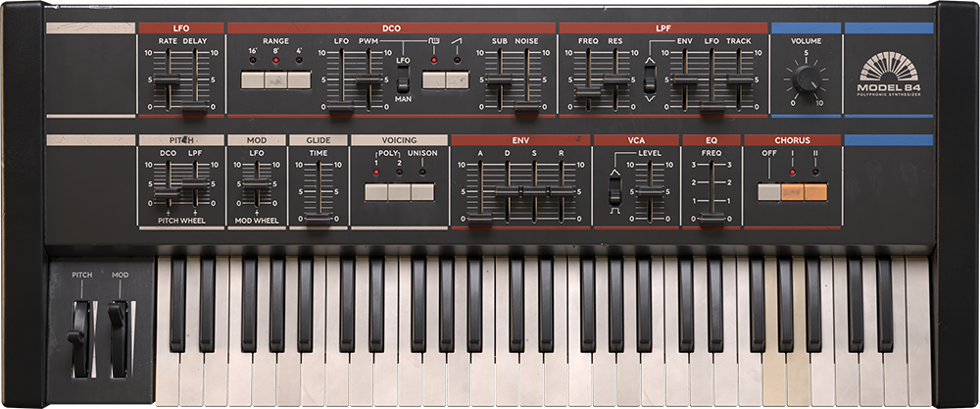Viewport: 980px width, 409px height.
Task: Enable the sawtooth waveform button in DCO
Action: coord(457,80)
